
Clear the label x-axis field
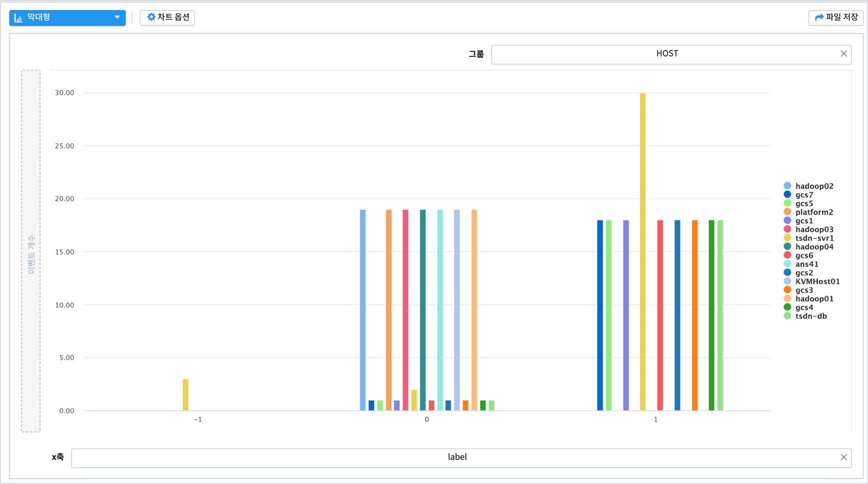(x=843, y=457)
